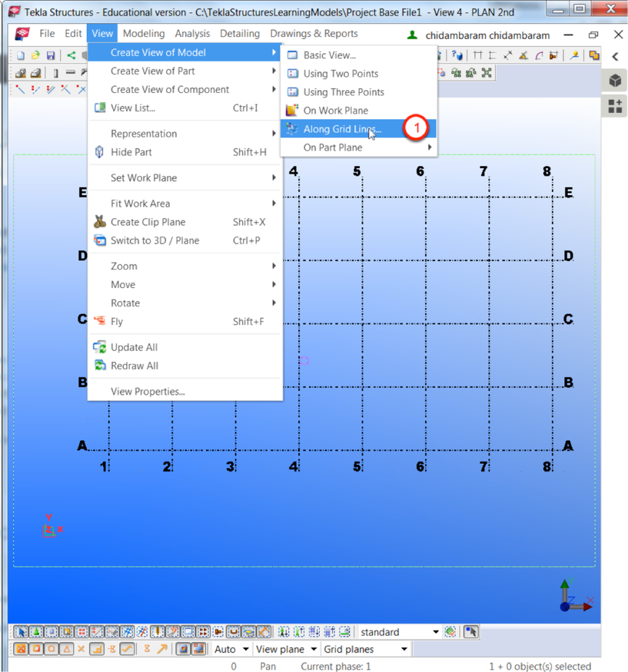Toggle Snap to center points circle switch
Viewport: 628px width, 672px height.
[51, 649]
